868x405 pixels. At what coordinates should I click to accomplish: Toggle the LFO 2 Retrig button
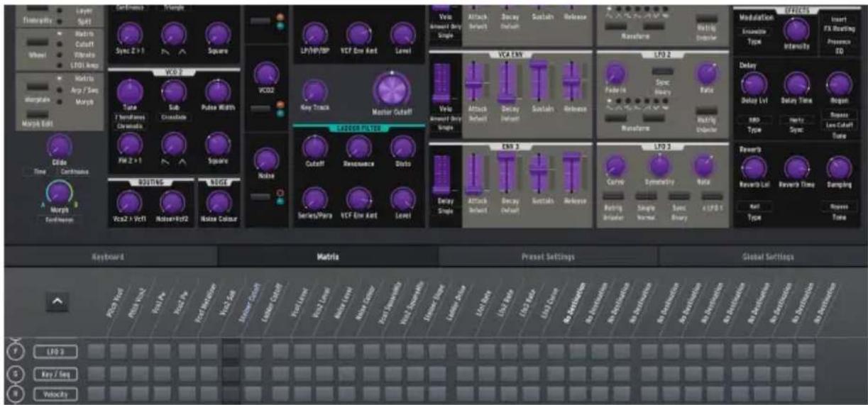[706, 111]
